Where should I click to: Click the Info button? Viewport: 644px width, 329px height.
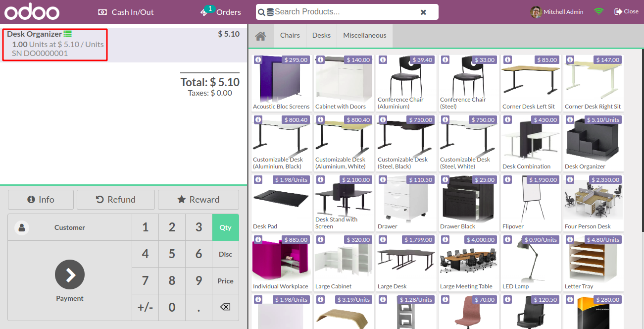pyautogui.click(x=41, y=200)
